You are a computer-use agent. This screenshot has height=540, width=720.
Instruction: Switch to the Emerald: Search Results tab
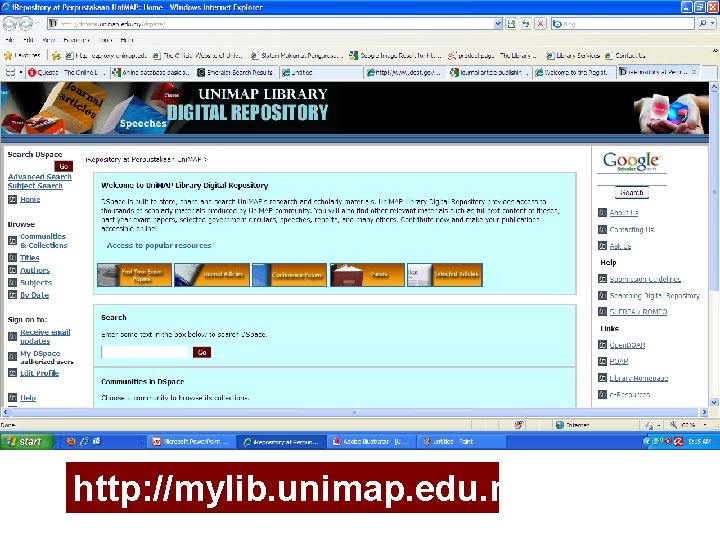click(x=236, y=73)
